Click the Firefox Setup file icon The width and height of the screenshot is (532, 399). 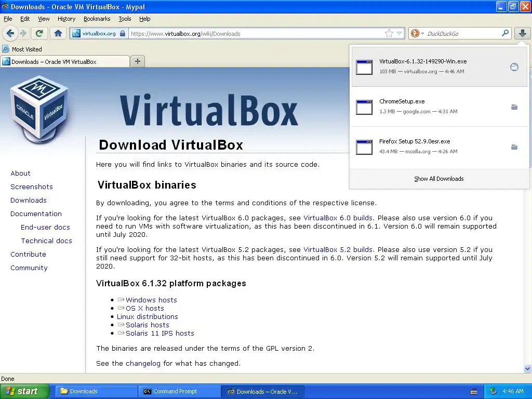coord(364,147)
